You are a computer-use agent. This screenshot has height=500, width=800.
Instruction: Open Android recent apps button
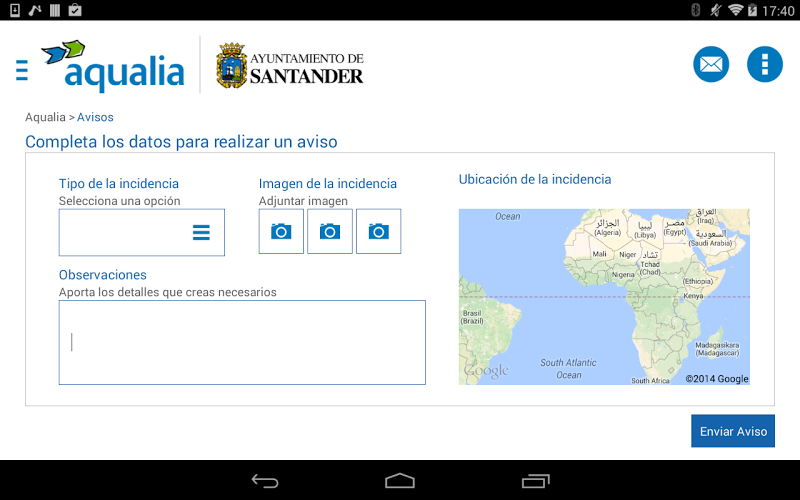point(535,481)
